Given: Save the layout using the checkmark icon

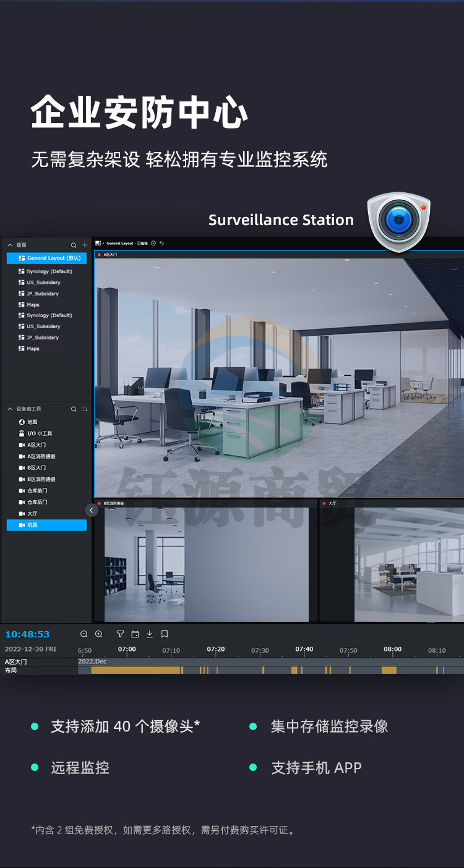Looking at the screenshot, I should click(153, 244).
